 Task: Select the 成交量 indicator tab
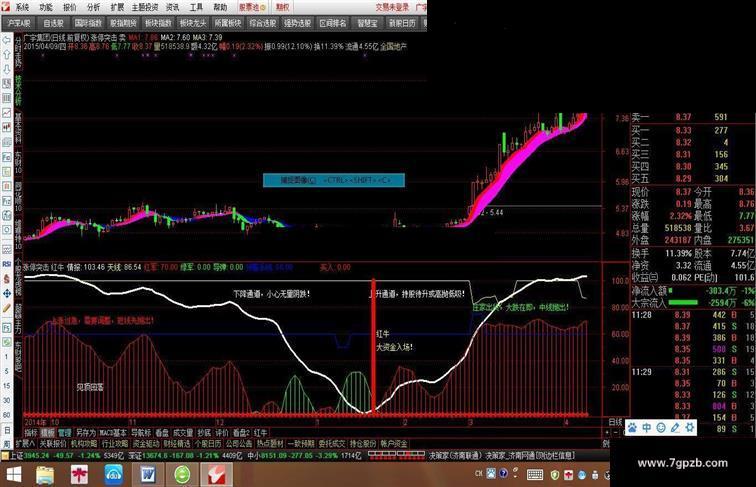coord(183,433)
